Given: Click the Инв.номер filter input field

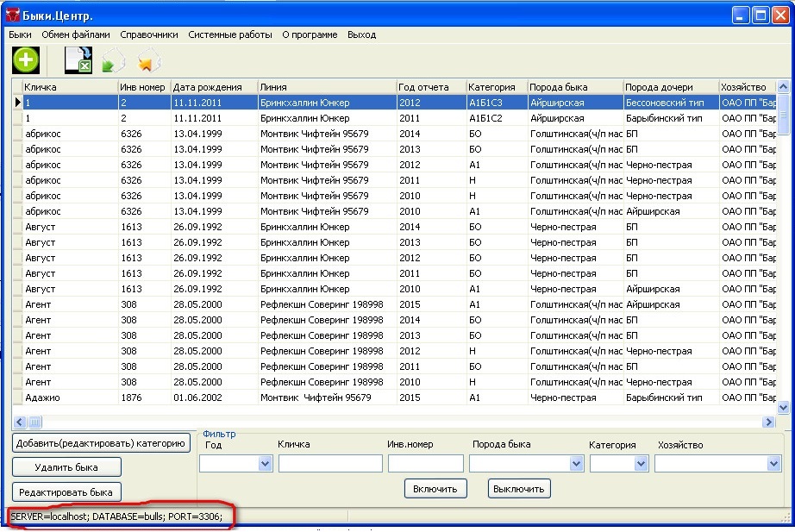Looking at the screenshot, I should tap(425, 464).
